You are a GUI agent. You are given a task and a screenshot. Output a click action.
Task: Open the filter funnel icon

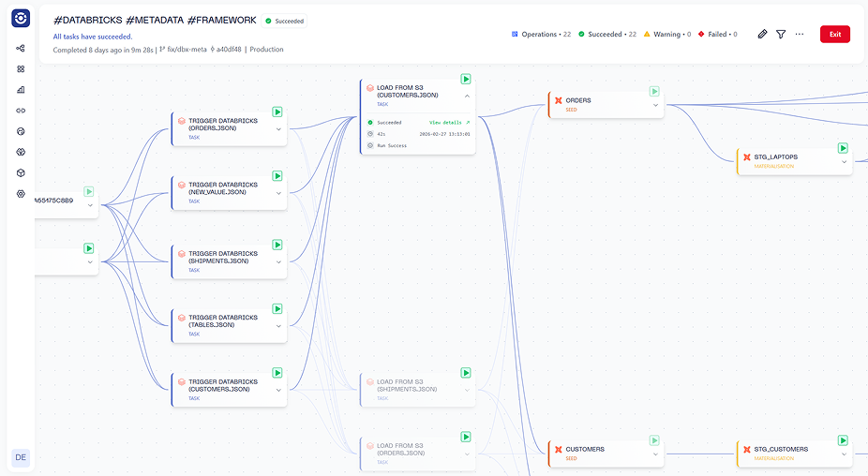click(x=781, y=35)
